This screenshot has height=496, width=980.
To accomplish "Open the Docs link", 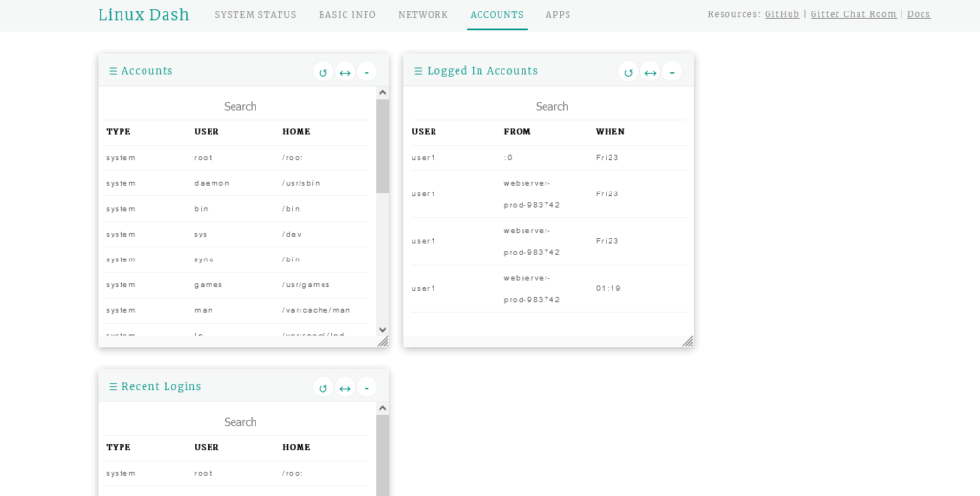I will tap(919, 14).
